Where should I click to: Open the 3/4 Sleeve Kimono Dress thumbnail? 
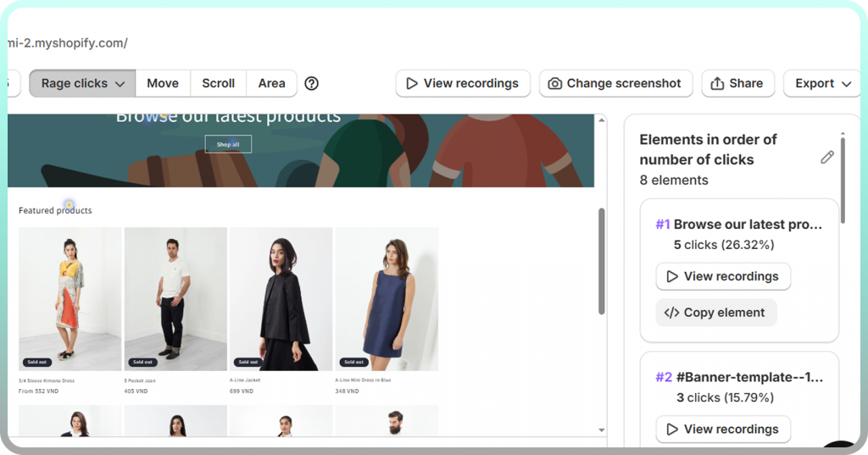point(70,298)
